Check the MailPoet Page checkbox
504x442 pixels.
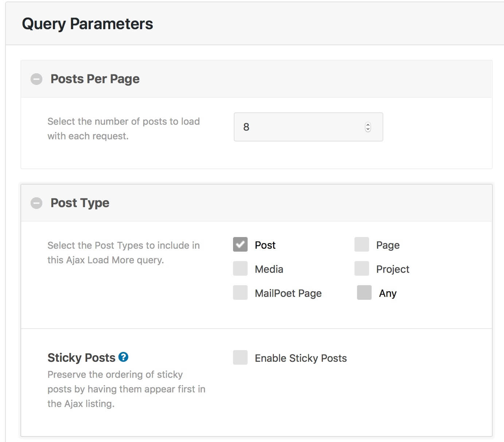click(x=240, y=293)
